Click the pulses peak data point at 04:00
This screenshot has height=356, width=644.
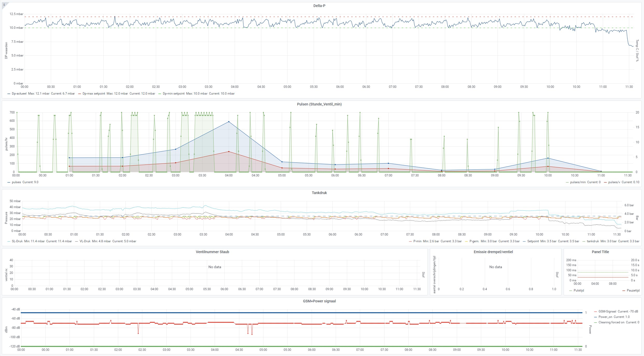[x=229, y=122]
